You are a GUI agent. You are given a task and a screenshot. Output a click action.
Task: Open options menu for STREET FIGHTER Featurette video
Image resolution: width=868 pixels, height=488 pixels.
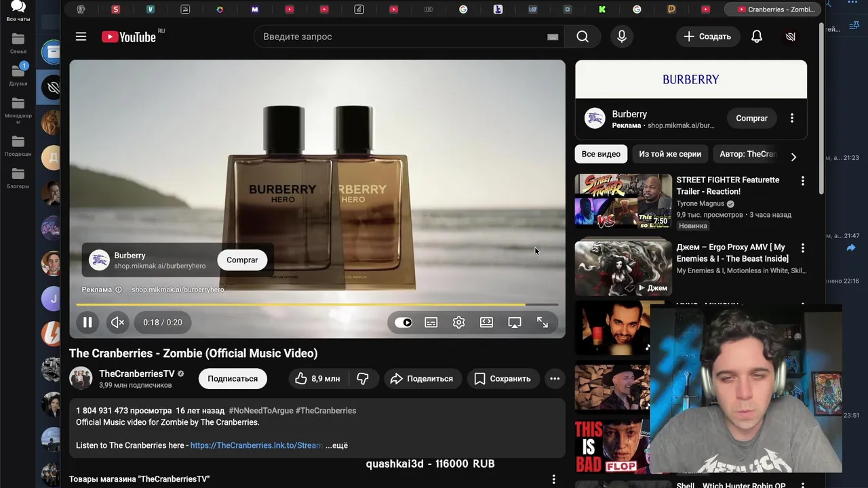(803, 181)
